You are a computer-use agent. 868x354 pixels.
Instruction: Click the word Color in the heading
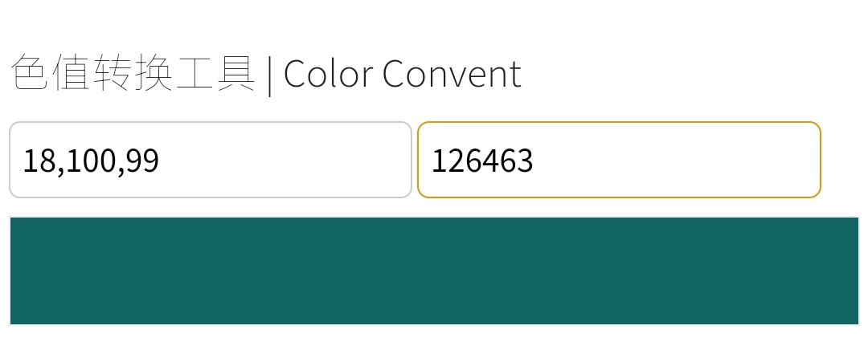tap(328, 74)
